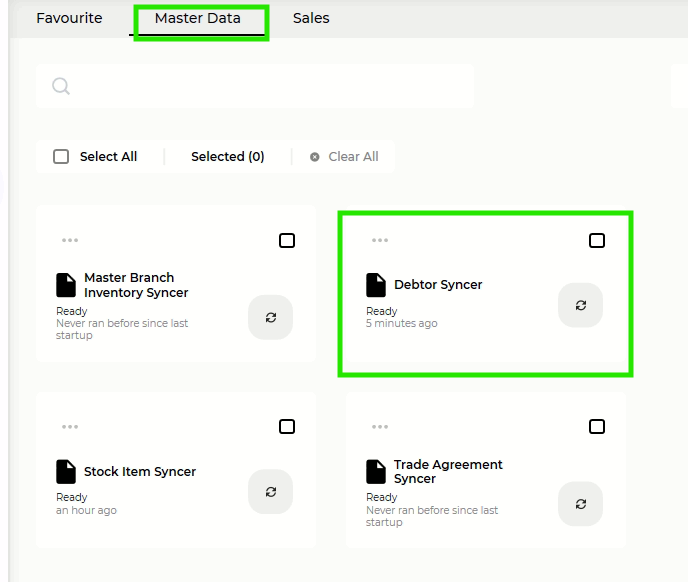
Task: Click the search magnifier icon
Action: point(61,87)
